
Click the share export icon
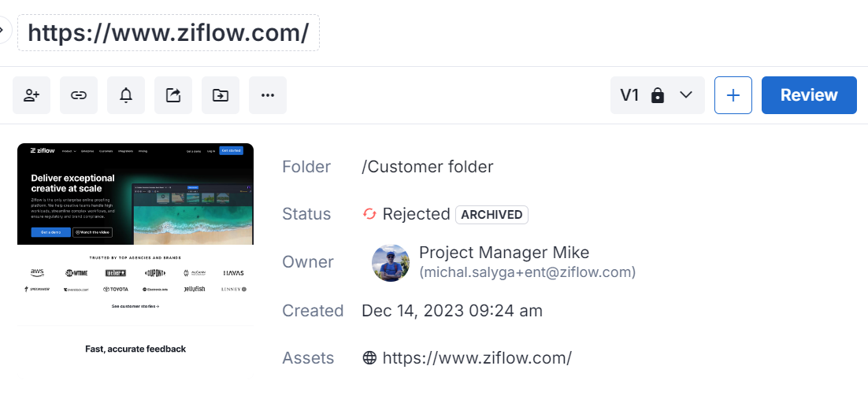[x=173, y=95]
